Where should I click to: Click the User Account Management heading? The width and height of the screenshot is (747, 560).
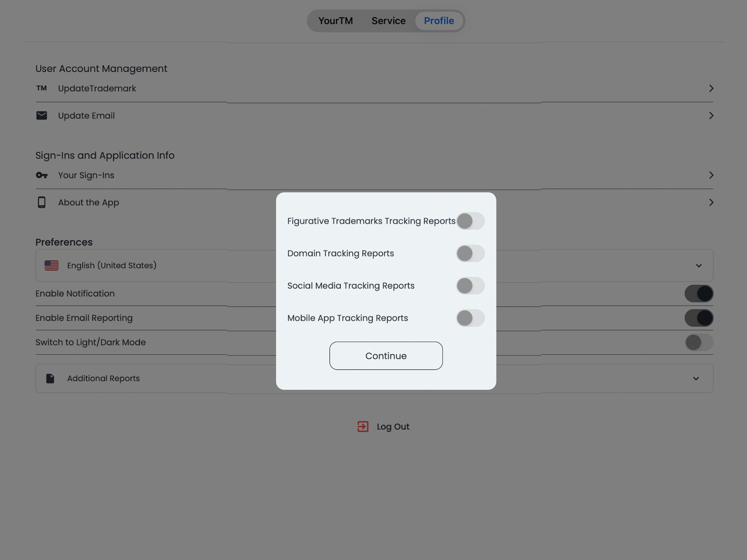tap(101, 69)
